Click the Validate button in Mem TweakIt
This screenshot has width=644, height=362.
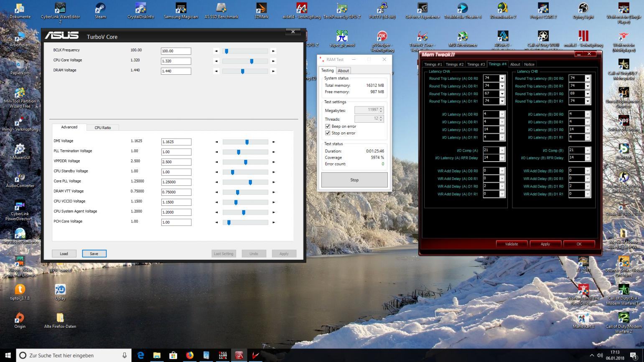coord(512,244)
